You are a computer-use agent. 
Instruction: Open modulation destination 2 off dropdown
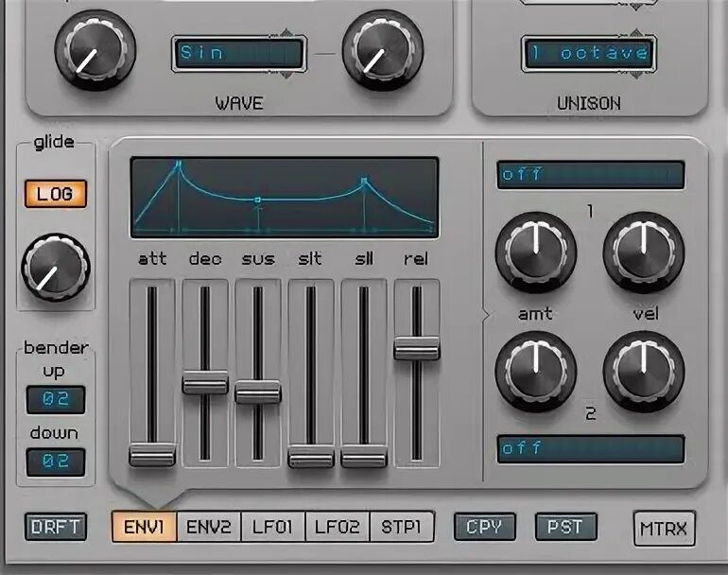coord(591,448)
